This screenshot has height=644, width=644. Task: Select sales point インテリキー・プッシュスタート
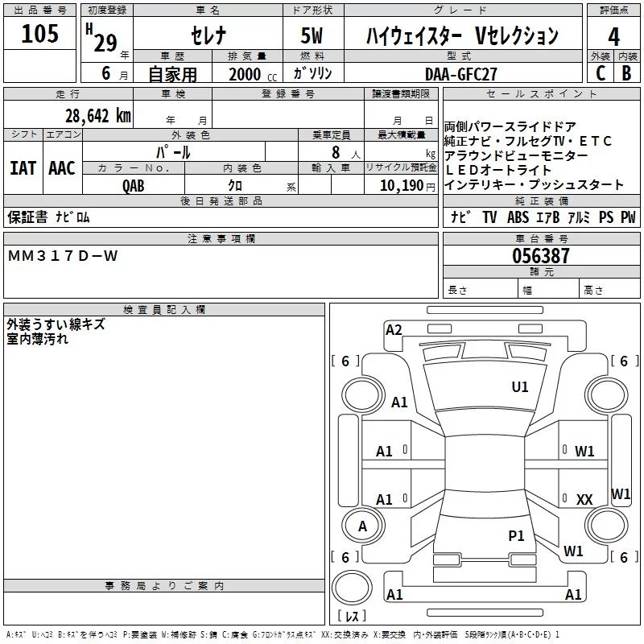(534, 184)
